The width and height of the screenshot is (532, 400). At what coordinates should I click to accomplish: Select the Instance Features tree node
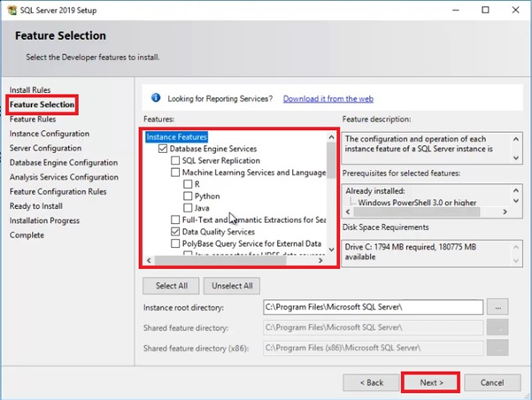coord(176,137)
